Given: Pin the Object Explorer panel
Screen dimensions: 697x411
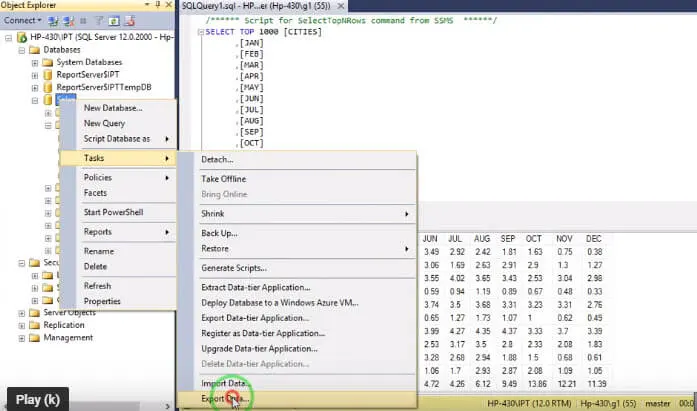Looking at the screenshot, I should point(158,4).
